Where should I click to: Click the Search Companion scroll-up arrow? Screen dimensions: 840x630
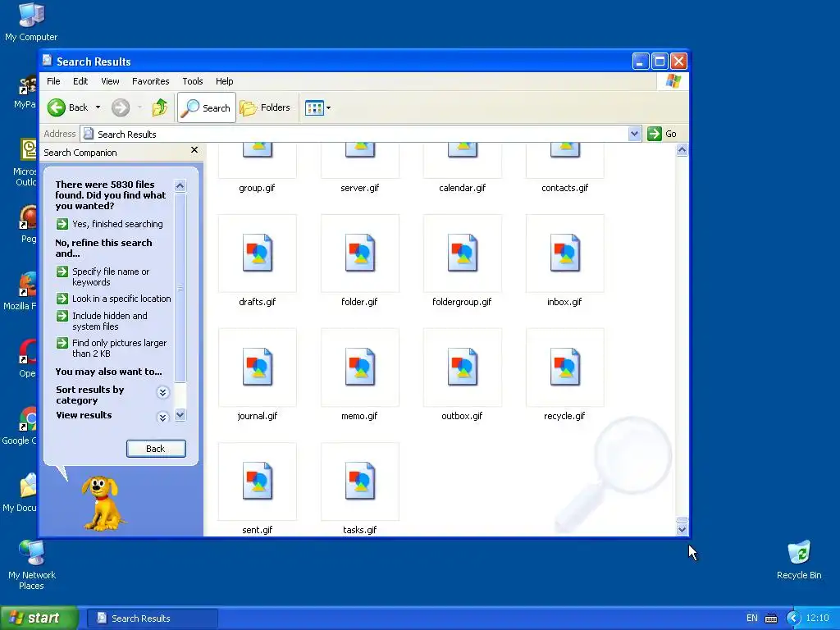click(x=180, y=186)
